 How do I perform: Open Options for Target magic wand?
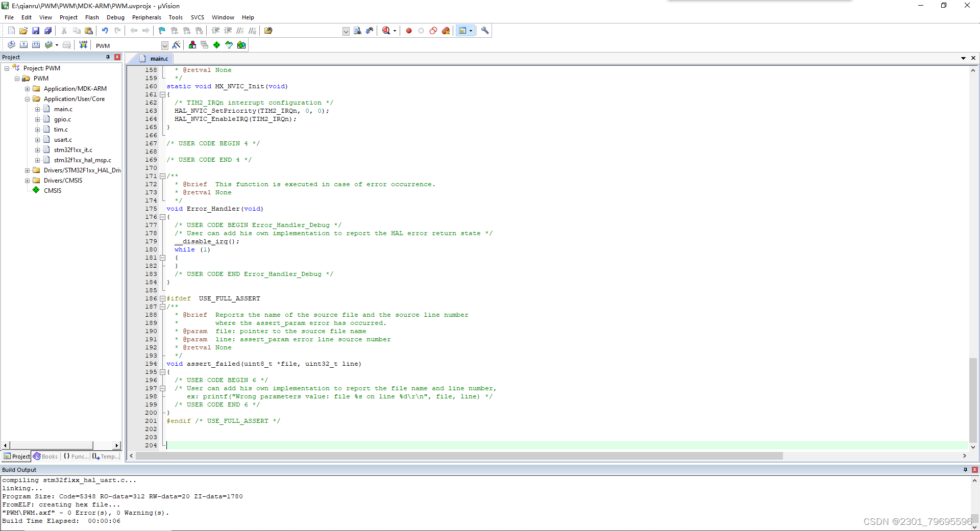[x=176, y=45]
